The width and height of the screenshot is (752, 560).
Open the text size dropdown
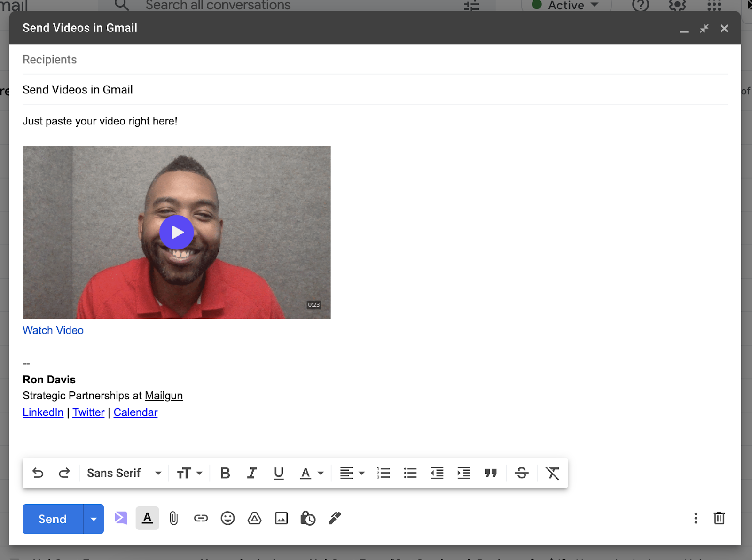point(189,473)
